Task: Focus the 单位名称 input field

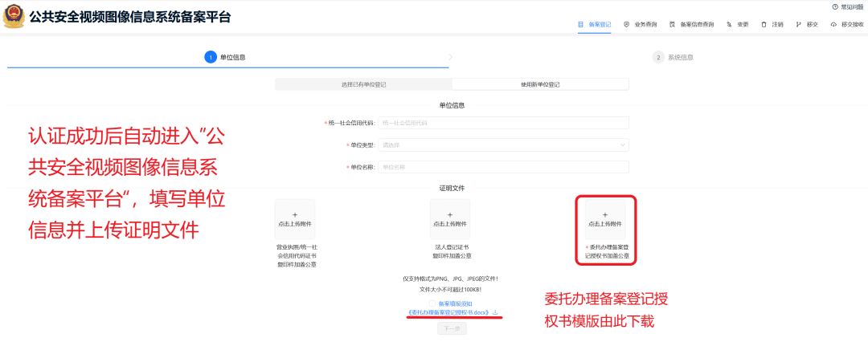Action: pyautogui.click(x=503, y=167)
